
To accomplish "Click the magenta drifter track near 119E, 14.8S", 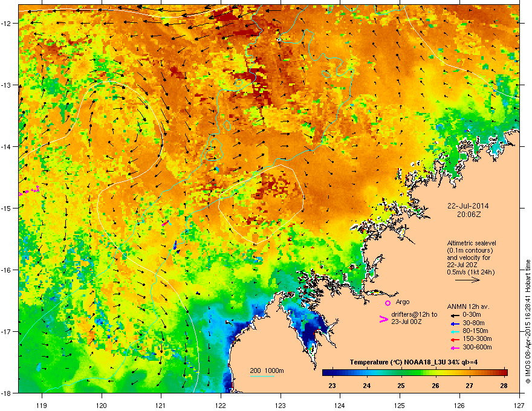I will [29, 191].
